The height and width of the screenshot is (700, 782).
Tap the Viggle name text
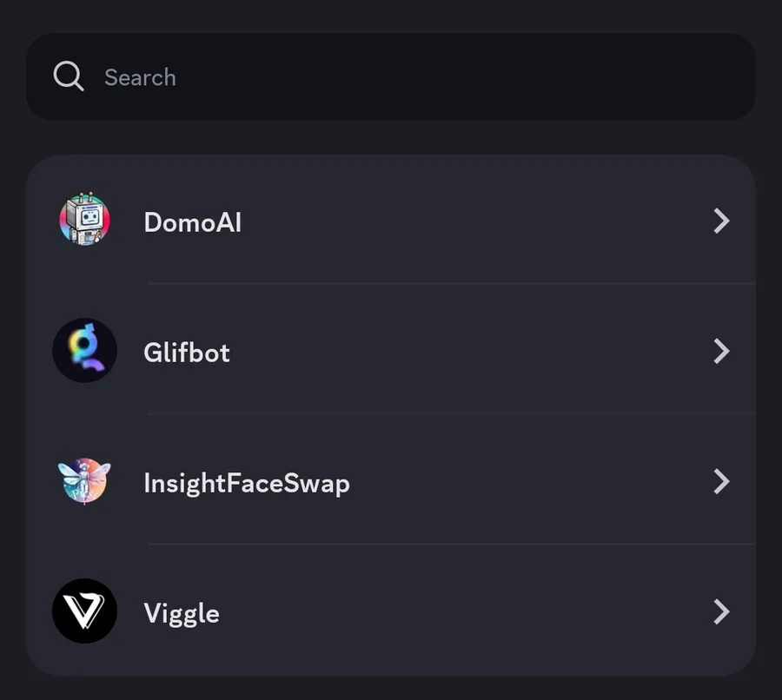(182, 614)
